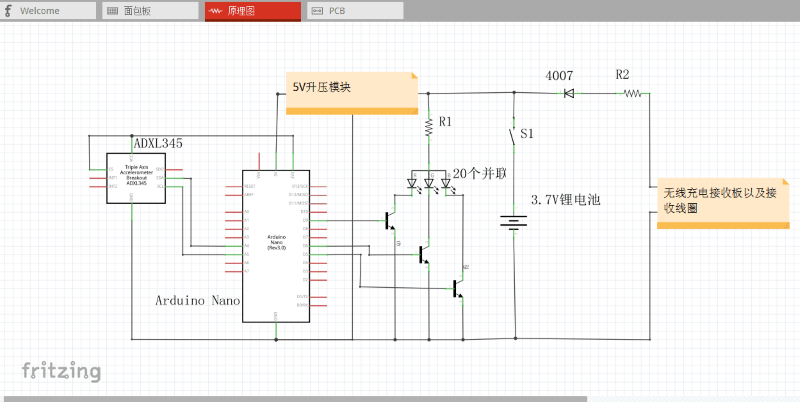The image size is (800, 402).
Task: Select the lowest transistor symbol
Action: click(458, 288)
